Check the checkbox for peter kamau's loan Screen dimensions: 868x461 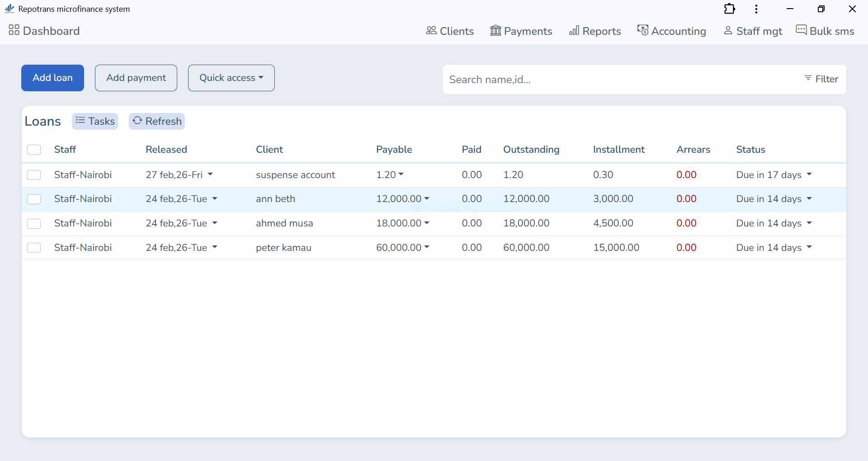[34, 248]
